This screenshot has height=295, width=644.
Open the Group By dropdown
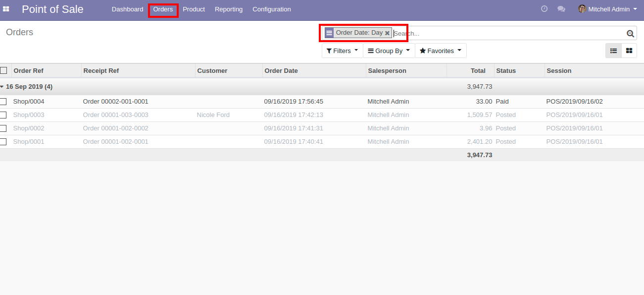pyautogui.click(x=389, y=51)
